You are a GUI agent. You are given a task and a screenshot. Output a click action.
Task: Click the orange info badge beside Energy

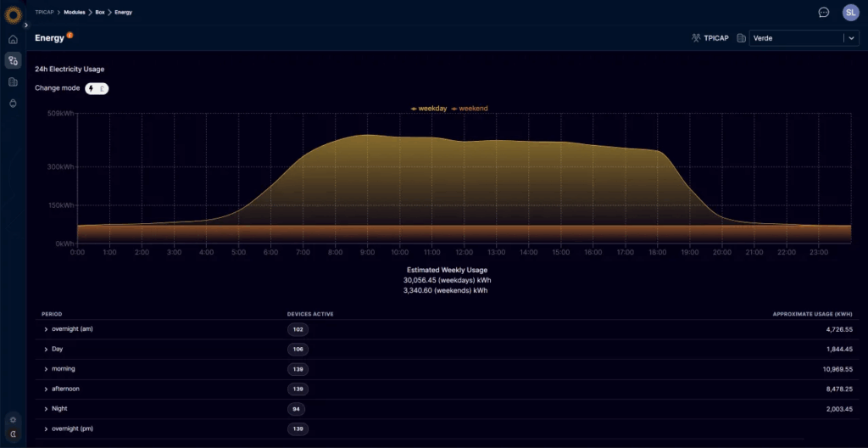70,35
